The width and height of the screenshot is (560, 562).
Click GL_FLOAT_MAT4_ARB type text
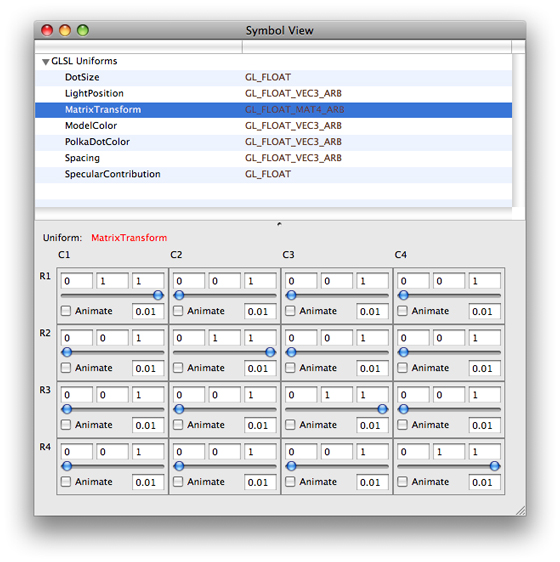coord(295,110)
